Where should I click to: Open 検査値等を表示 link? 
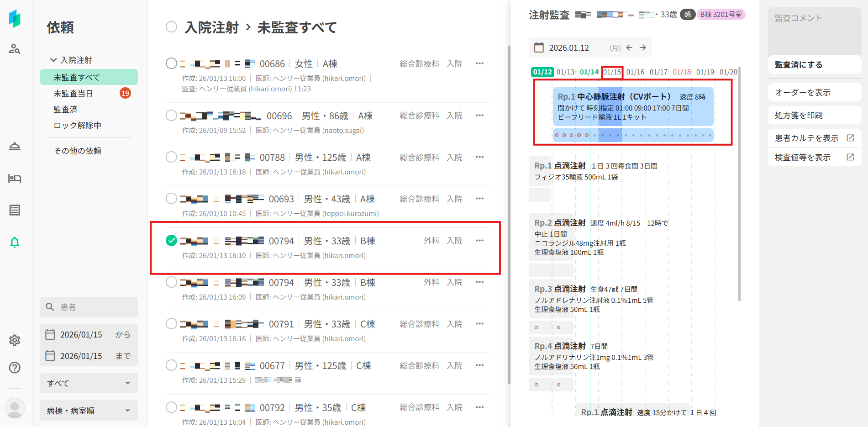coord(815,157)
